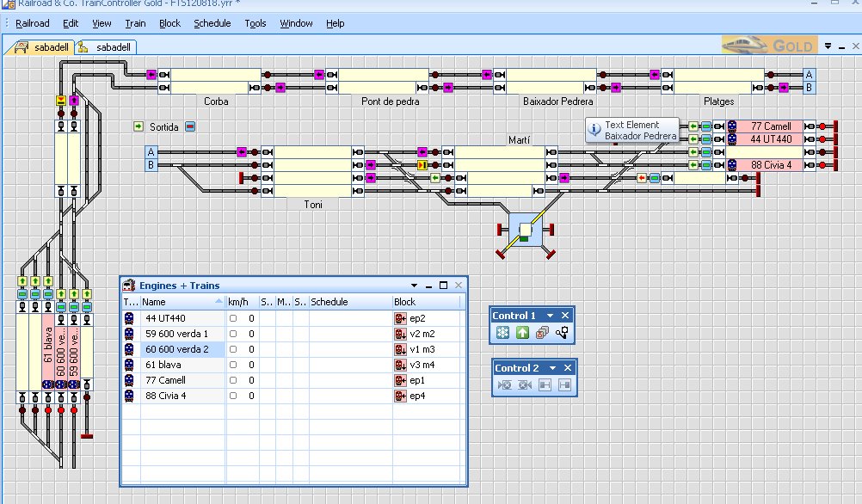862x504 pixels.
Task: Click the turntable symbol on the track layout
Action: (525, 230)
